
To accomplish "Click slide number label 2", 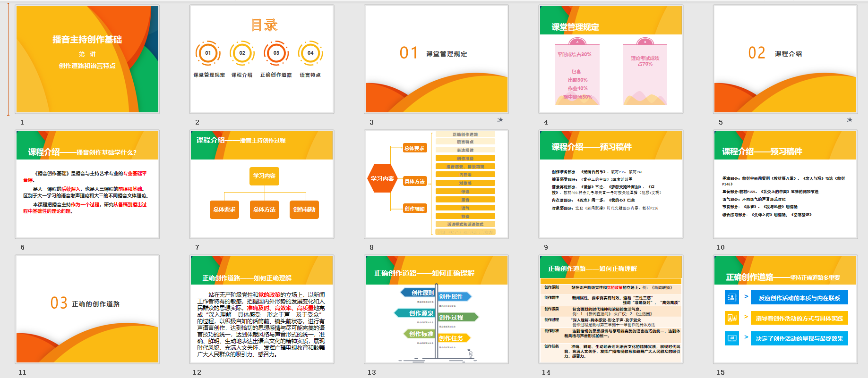I will tap(197, 122).
